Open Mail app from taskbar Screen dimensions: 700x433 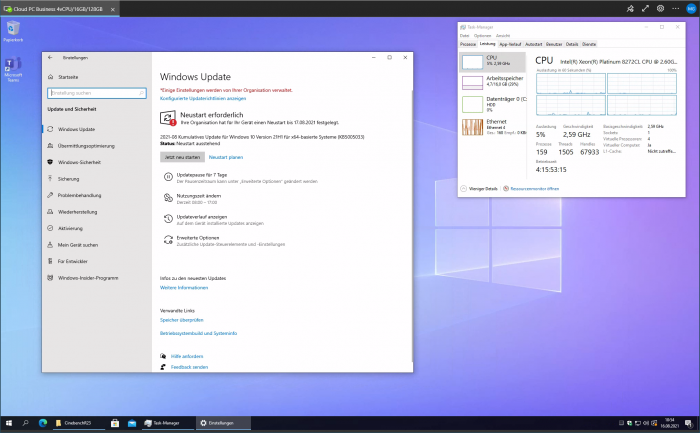pyautogui.click(x=132, y=423)
